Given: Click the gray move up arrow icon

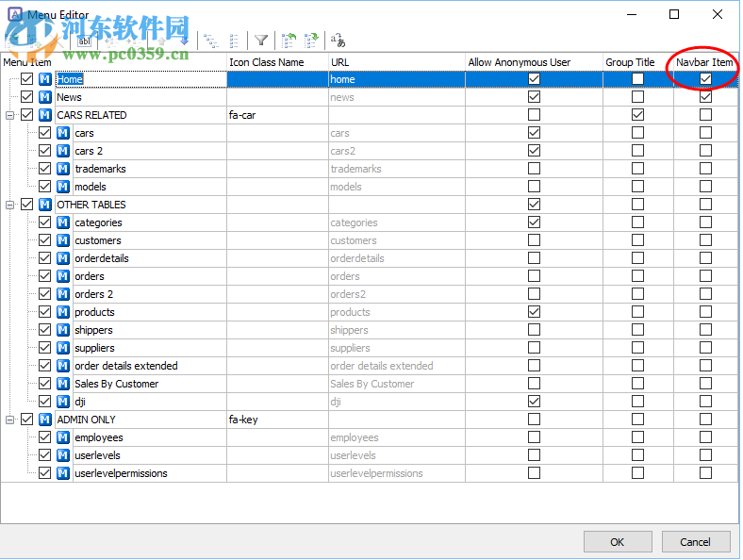Looking at the screenshot, I should click(x=161, y=41).
